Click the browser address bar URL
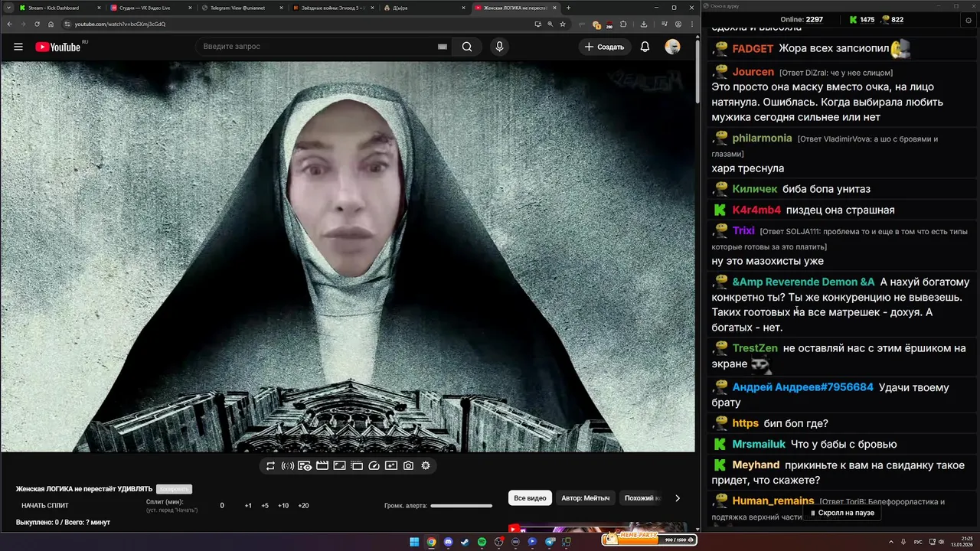 119,24
